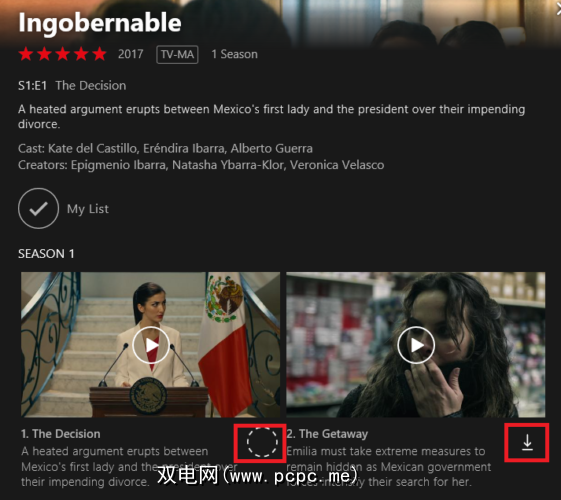The width and height of the screenshot is (561, 500).
Task: Select the 1. The Decision episode title
Action: click(61, 434)
